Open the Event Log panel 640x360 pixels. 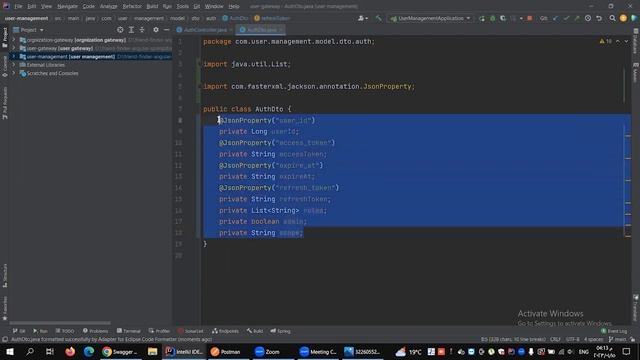point(613,331)
